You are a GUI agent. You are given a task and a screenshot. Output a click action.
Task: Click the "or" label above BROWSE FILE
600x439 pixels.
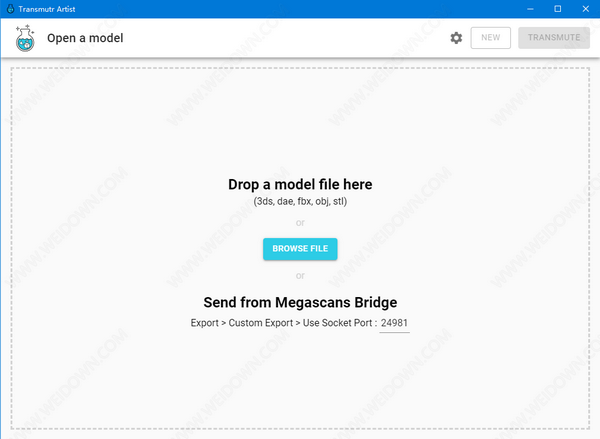[x=300, y=223]
